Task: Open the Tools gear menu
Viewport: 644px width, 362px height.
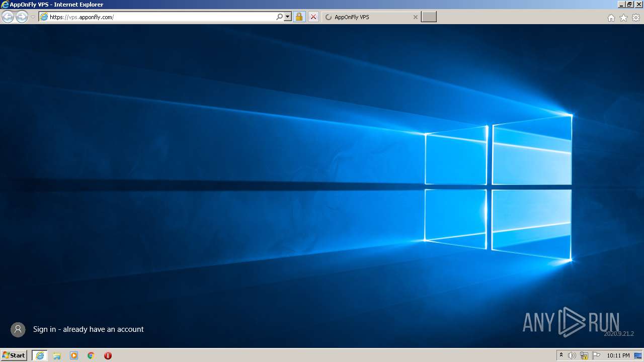Action: [x=636, y=18]
